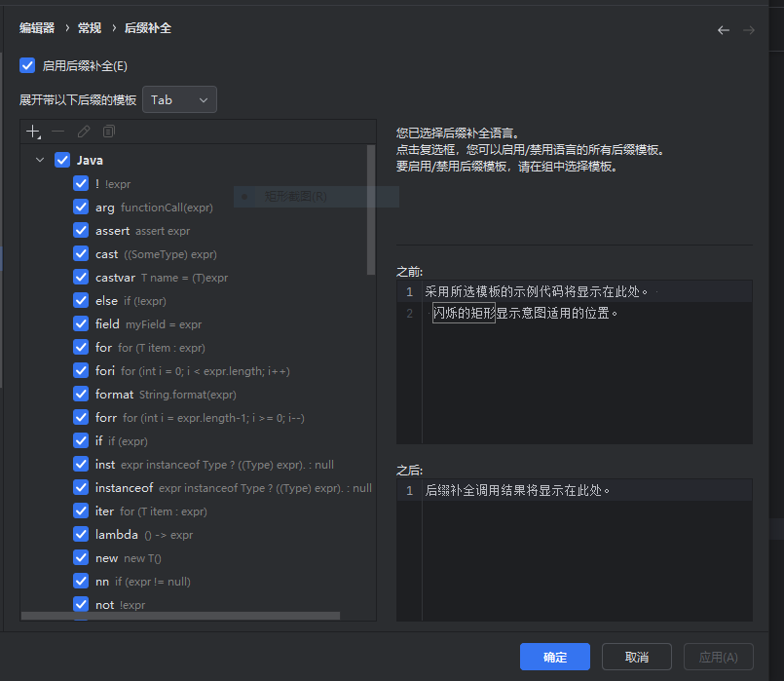784x681 pixels.
Task: Uncheck the format template checkbox
Action: tap(81, 394)
